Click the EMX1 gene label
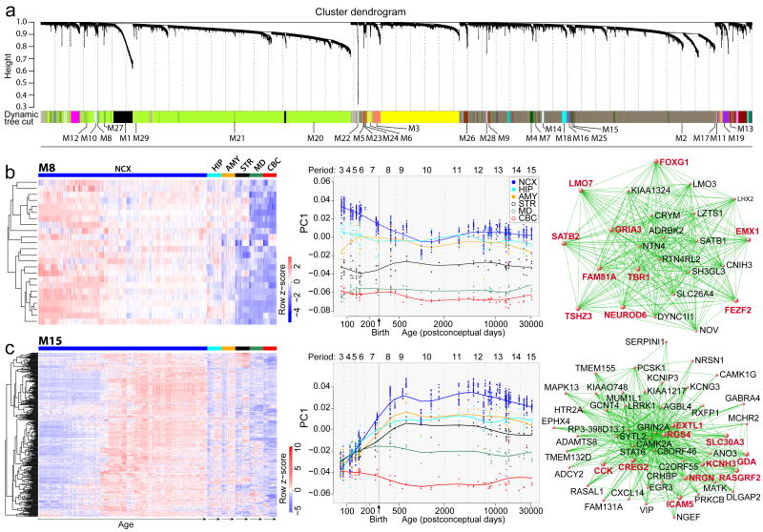 tap(747, 232)
